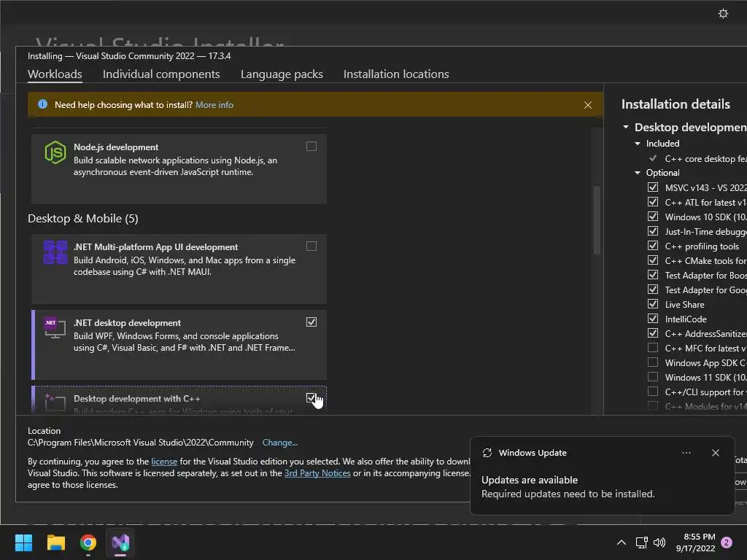Close the Windows Update notification

(715, 453)
